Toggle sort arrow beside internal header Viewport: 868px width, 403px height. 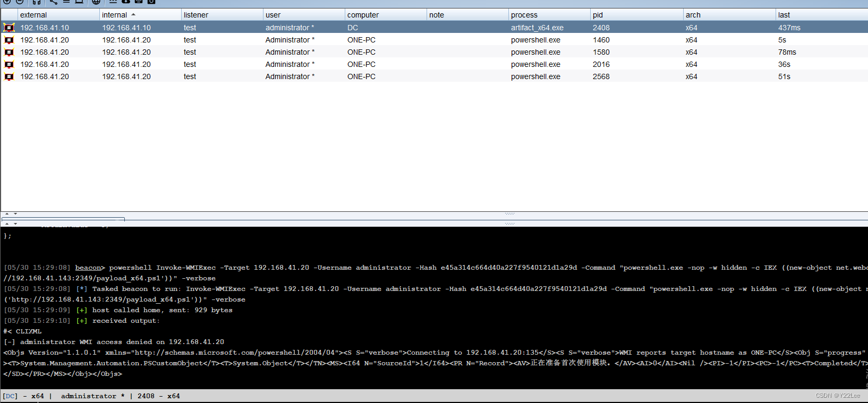[133, 14]
